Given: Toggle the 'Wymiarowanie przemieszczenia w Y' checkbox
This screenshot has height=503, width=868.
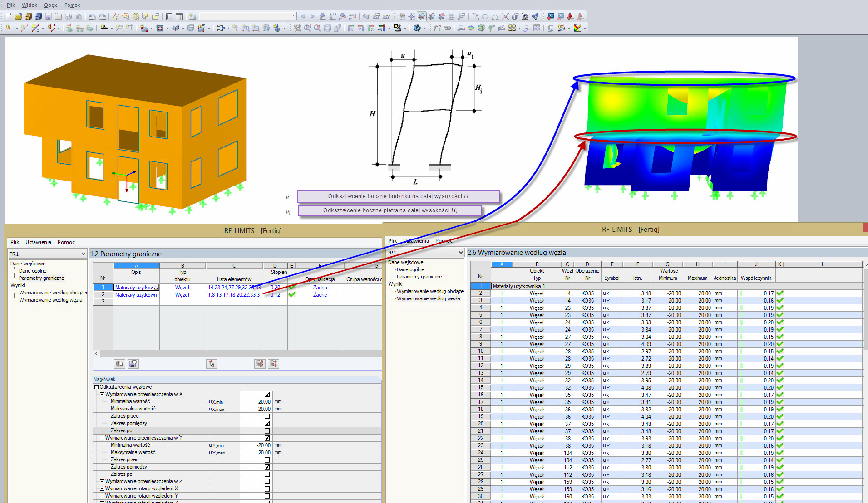Looking at the screenshot, I should 267,438.
